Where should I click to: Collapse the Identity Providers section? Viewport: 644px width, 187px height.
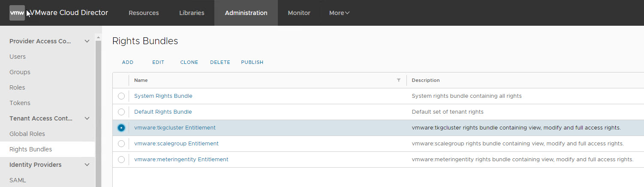click(x=87, y=165)
